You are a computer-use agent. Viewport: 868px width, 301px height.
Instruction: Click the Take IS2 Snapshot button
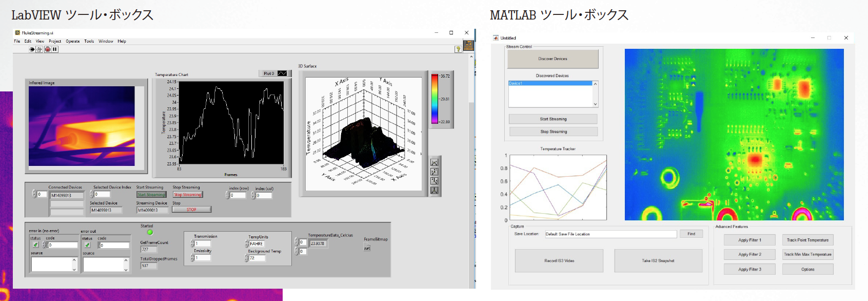(658, 261)
